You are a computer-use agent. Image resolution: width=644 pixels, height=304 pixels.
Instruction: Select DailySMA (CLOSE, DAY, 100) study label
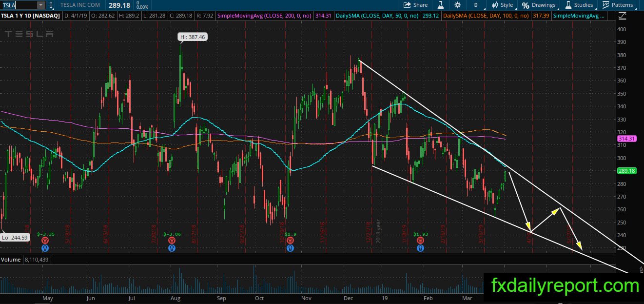tap(486, 16)
